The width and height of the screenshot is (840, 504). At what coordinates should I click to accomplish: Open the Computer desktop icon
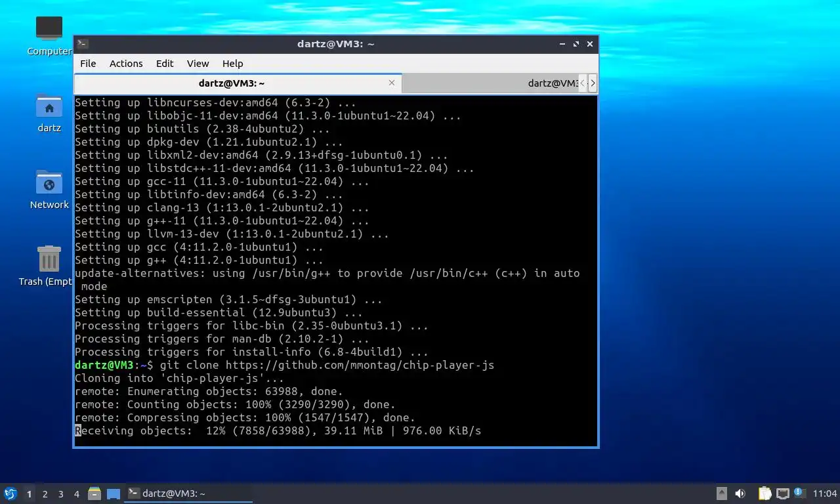(x=49, y=35)
